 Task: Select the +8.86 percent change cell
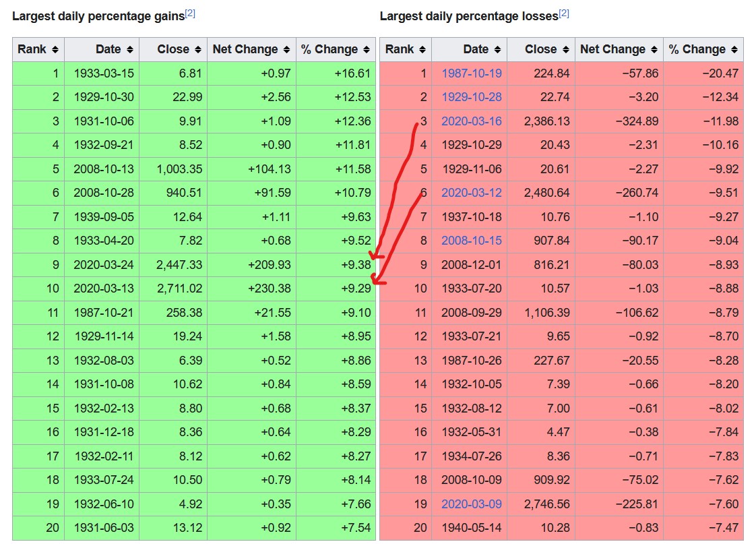coord(336,360)
